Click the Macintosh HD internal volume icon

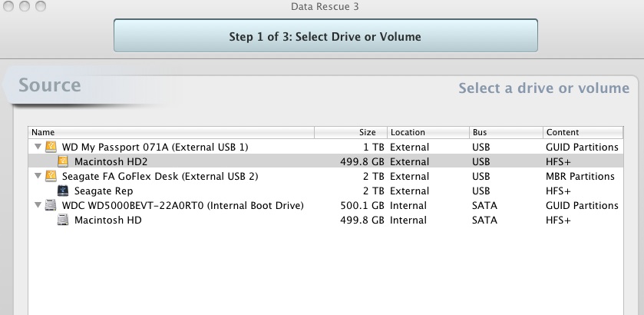63,220
